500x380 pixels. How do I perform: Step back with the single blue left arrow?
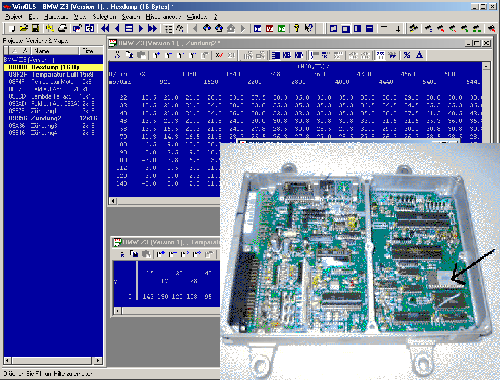click(x=117, y=29)
